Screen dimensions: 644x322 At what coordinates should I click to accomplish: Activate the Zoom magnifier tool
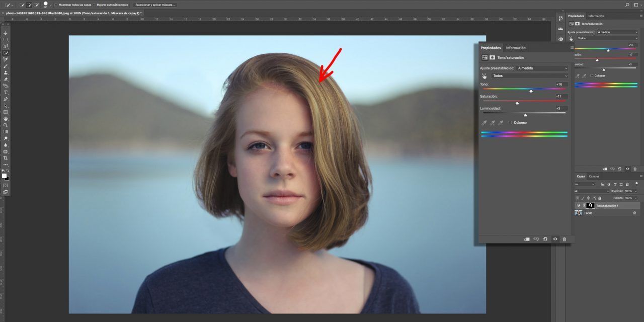6,125
